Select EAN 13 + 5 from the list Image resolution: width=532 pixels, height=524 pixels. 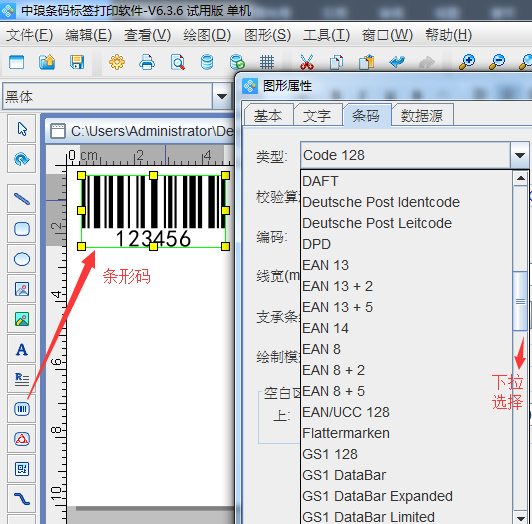click(407, 307)
